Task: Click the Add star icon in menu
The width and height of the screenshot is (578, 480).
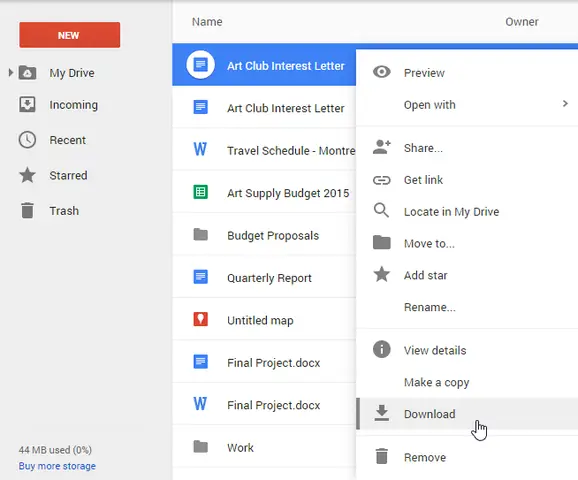Action: pyautogui.click(x=382, y=274)
